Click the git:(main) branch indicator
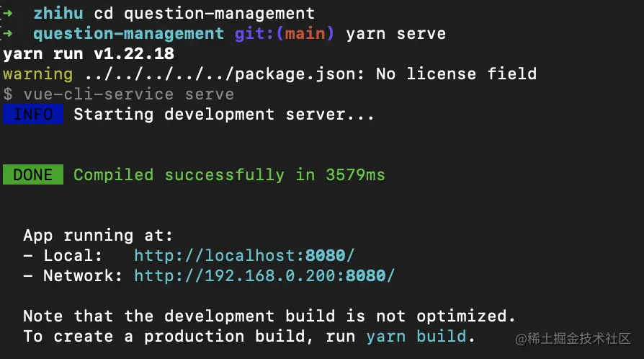 [285, 34]
